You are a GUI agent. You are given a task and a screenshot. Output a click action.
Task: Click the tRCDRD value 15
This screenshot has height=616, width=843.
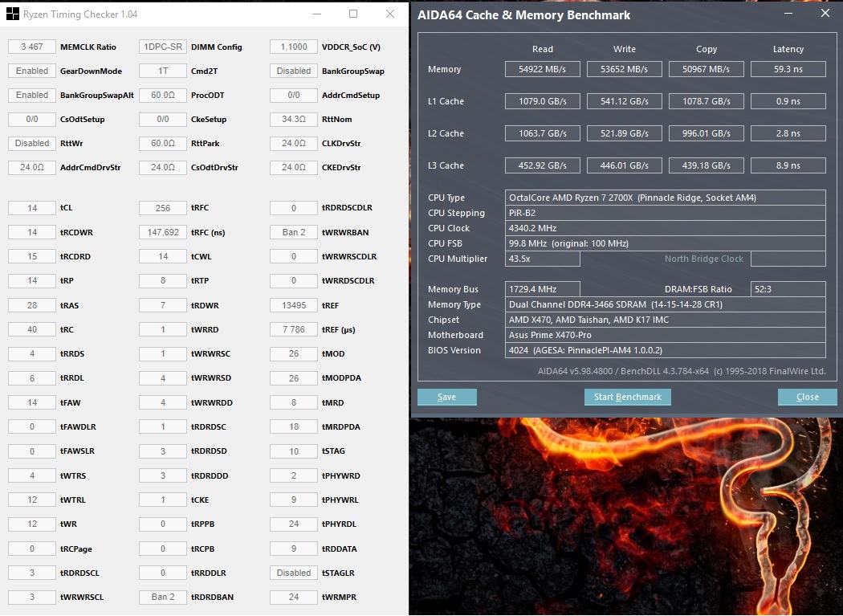(32, 257)
